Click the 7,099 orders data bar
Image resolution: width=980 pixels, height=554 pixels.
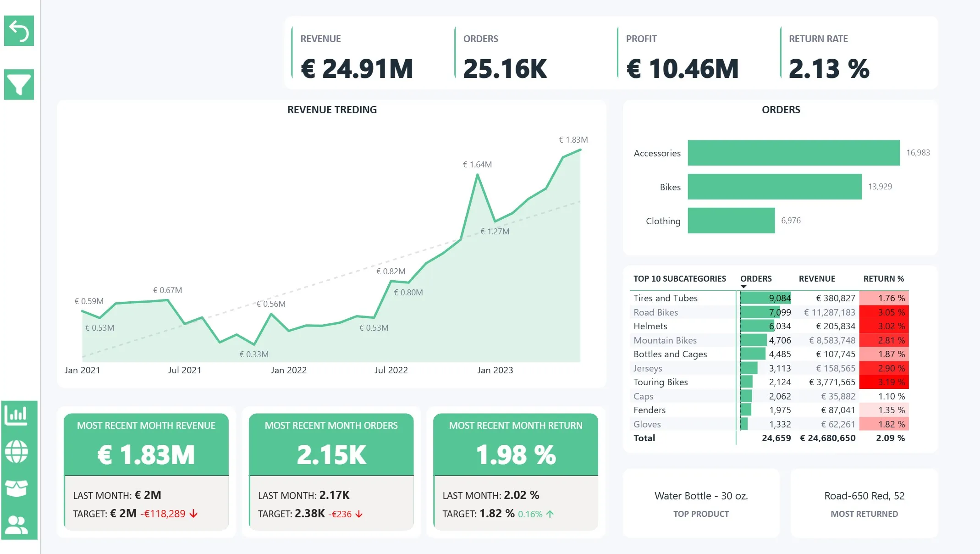click(x=760, y=312)
